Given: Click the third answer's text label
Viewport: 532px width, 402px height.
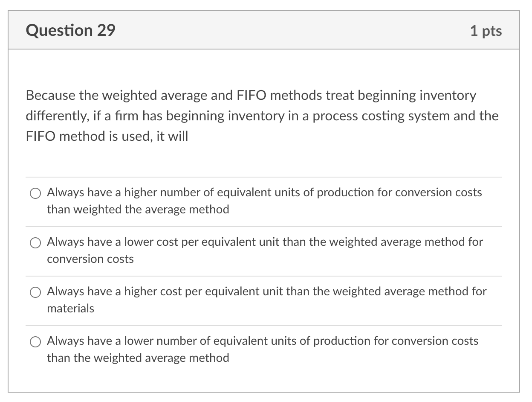Looking at the screenshot, I should (266, 300).
